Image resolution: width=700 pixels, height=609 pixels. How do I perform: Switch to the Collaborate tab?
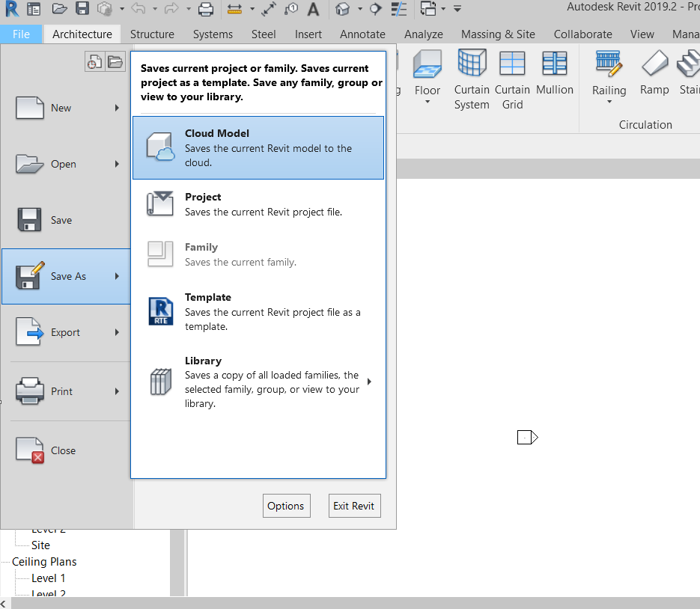coord(582,34)
